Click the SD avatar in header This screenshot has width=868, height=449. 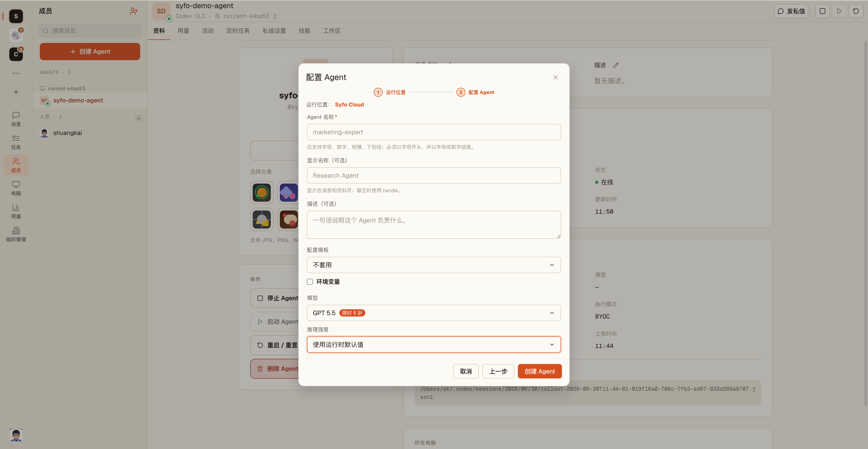161,11
